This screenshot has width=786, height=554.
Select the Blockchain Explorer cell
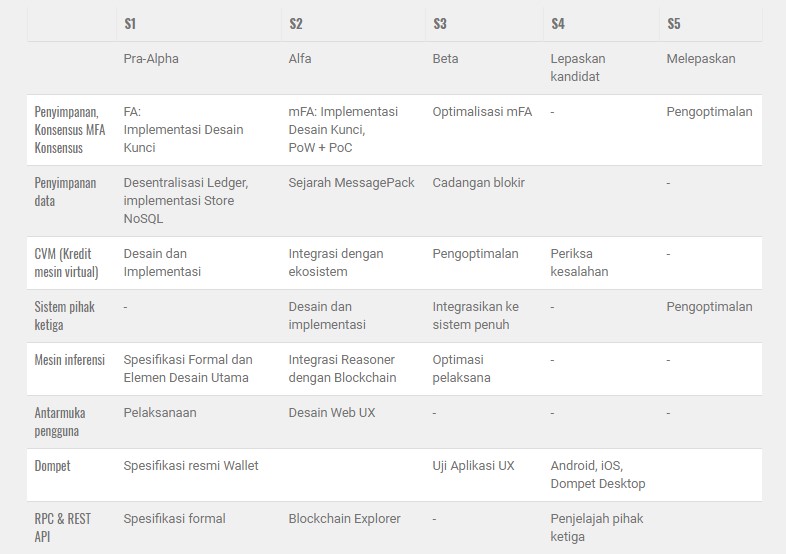pos(344,518)
